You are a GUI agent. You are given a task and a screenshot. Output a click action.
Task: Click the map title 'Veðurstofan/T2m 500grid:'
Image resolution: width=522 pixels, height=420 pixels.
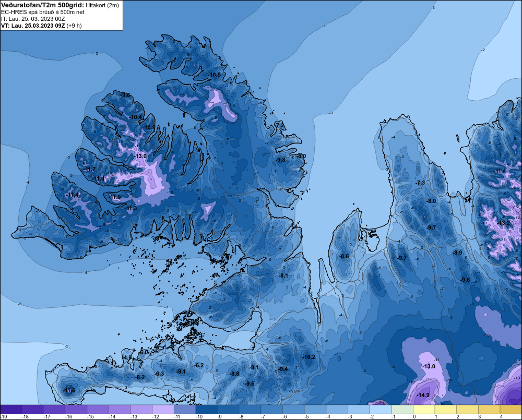tap(43, 5)
